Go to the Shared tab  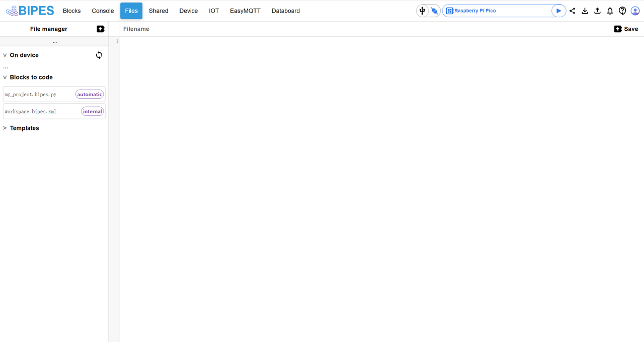pyautogui.click(x=158, y=11)
